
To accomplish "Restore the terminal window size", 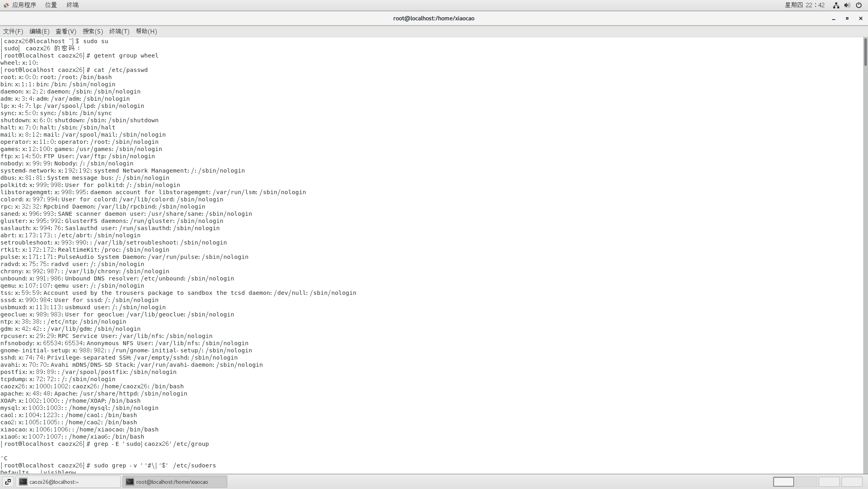I will (847, 18).
